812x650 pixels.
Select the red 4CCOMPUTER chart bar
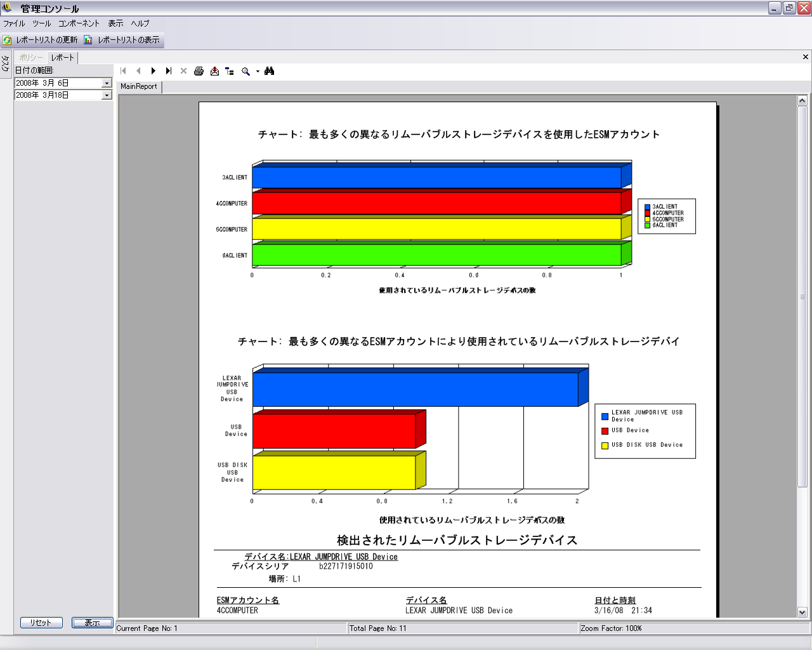click(436, 203)
